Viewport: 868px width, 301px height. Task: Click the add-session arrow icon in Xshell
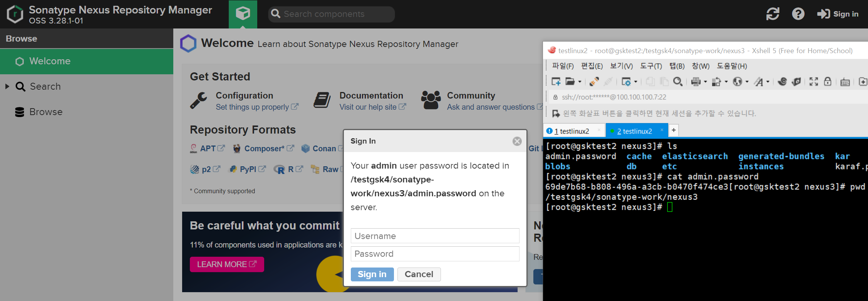coord(556,114)
